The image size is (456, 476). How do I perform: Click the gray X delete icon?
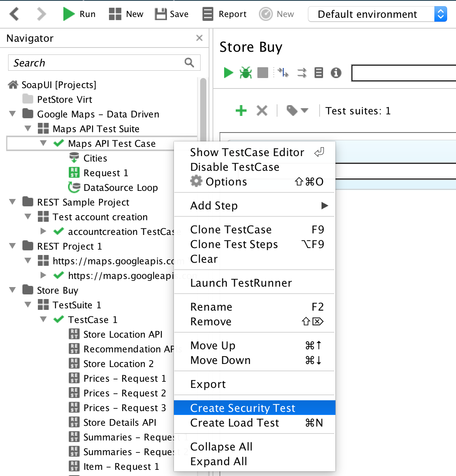coord(262,111)
